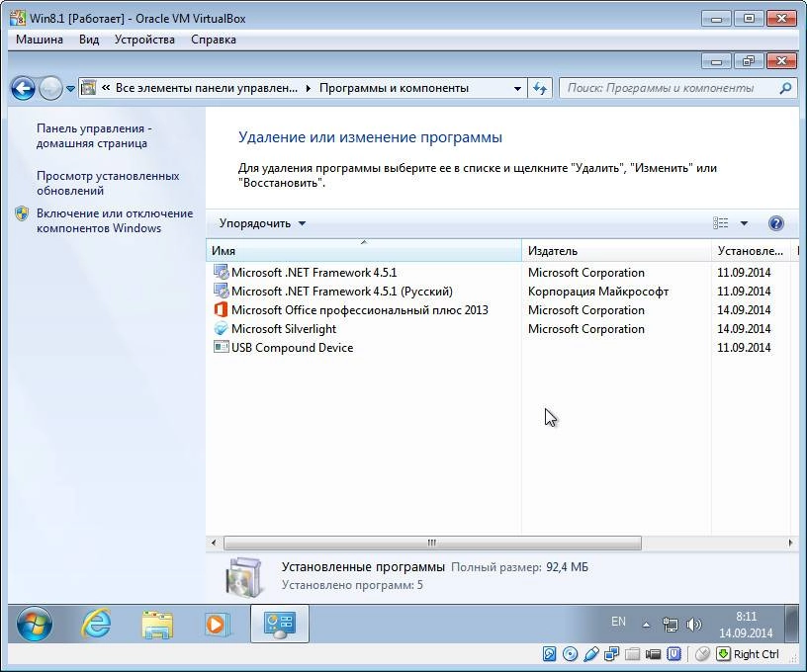Click VirtualBox title bar icon
Image resolution: width=807 pixels, height=672 pixels.
pyautogui.click(x=18, y=18)
